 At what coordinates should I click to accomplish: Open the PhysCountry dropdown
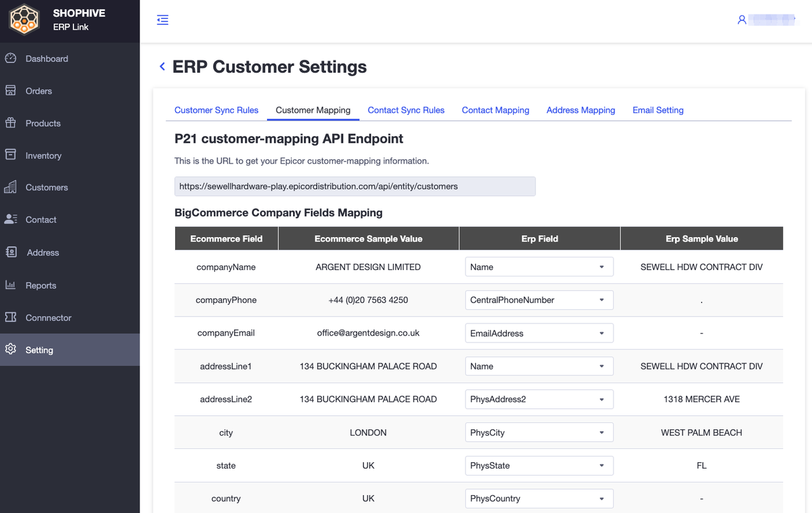click(539, 498)
